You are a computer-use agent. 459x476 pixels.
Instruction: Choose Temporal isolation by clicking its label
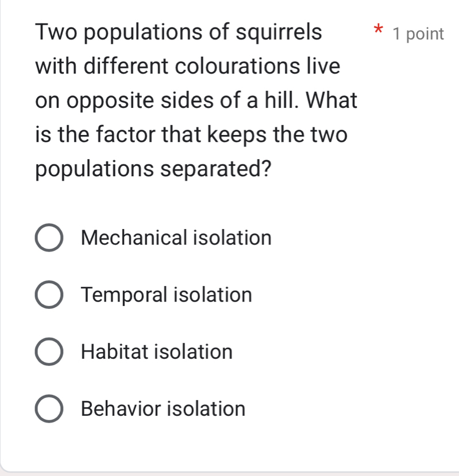click(x=166, y=295)
